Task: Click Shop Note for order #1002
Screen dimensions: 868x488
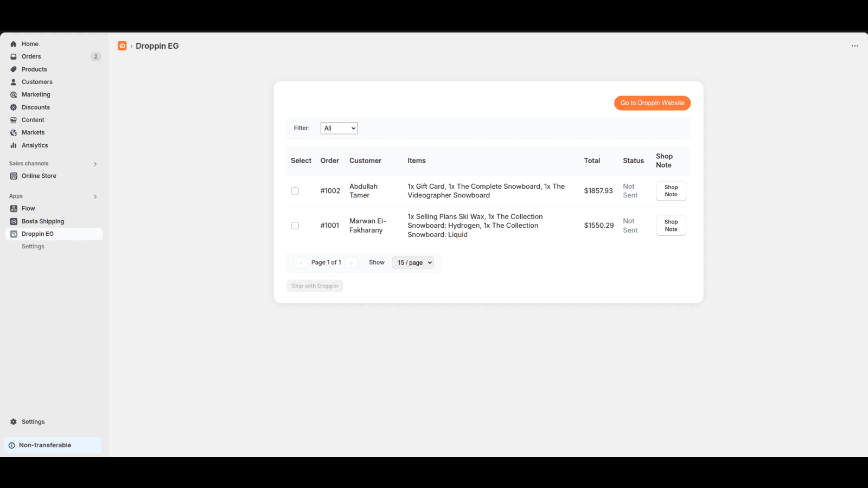Action: tap(671, 191)
